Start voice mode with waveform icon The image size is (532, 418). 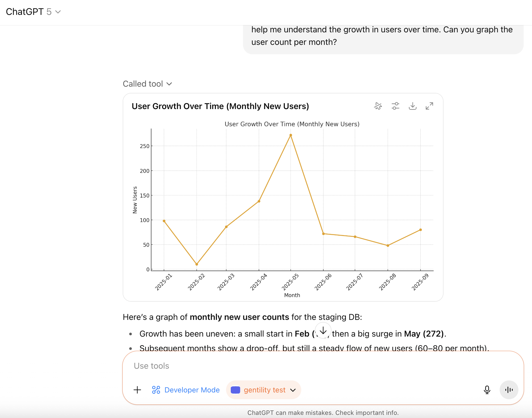pos(509,390)
